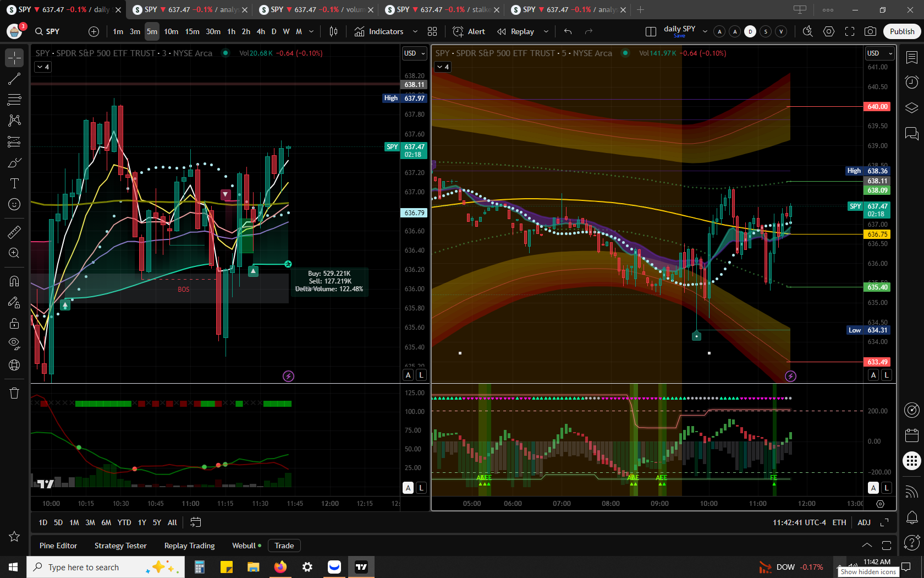The image size is (924, 578).
Task: Select the 5m timeframe
Action: click(152, 31)
